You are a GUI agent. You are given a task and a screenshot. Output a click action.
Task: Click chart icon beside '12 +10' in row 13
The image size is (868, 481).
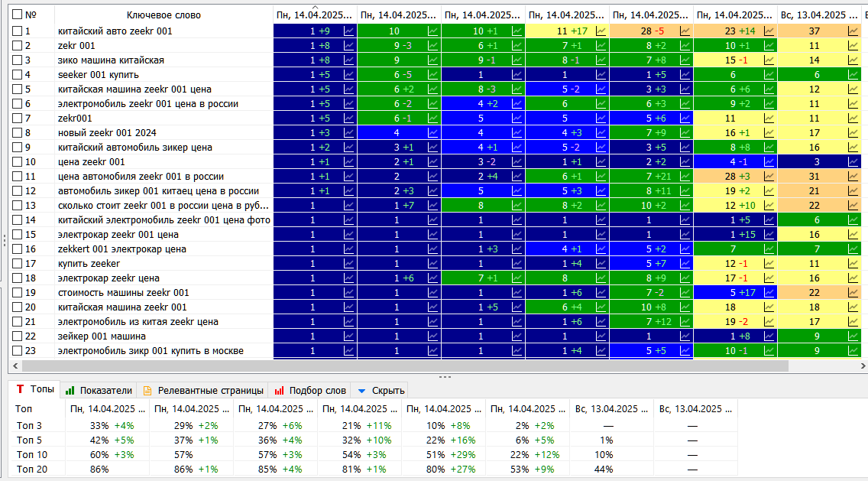(x=769, y=206)
